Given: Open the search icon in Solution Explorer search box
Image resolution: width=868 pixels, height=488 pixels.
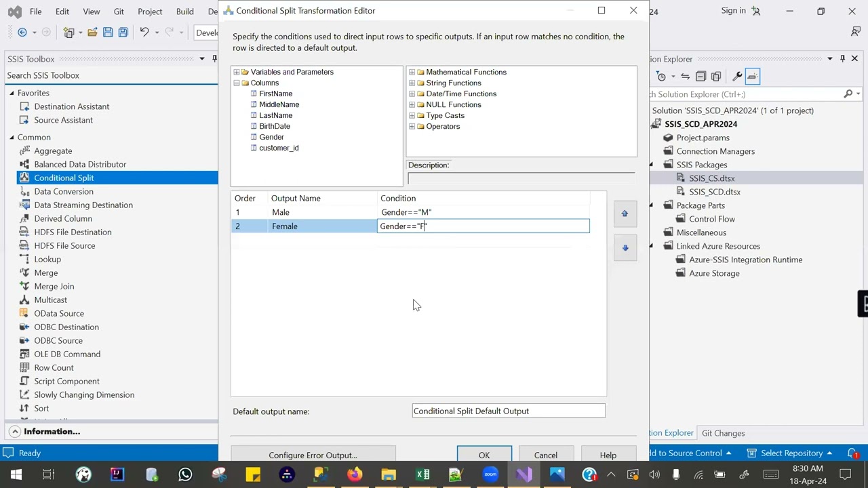Looking at the screenshot, I should pos(848,94).
